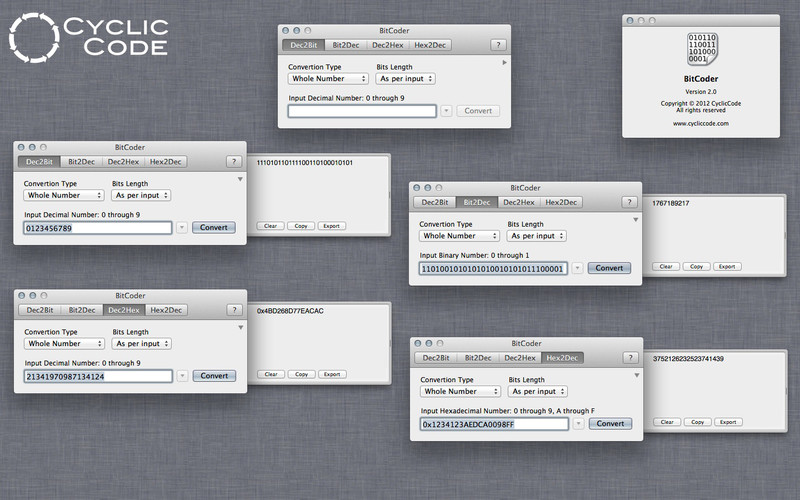Click the hexadecimal input field 0x1234123AEDCA0098FF
This screenshot has height=500, width=800.
coord(494,424)
